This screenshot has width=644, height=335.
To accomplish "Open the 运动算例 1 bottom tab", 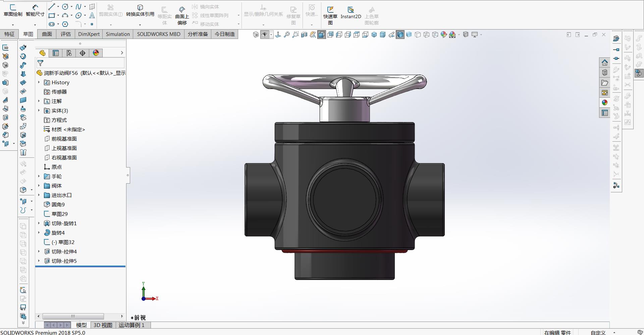I will [131, 325].
